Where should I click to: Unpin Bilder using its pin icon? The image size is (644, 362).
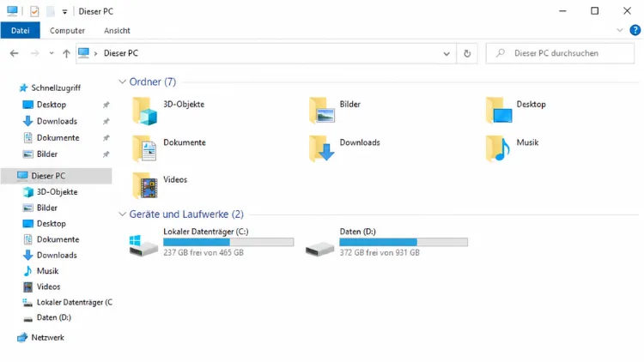click(x=106, y=154)
